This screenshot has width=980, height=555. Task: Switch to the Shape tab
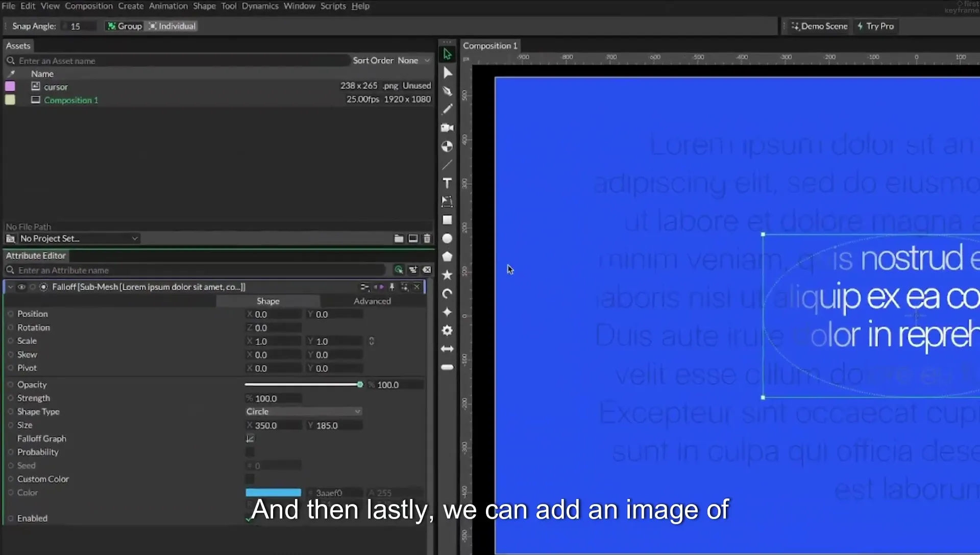268,301
